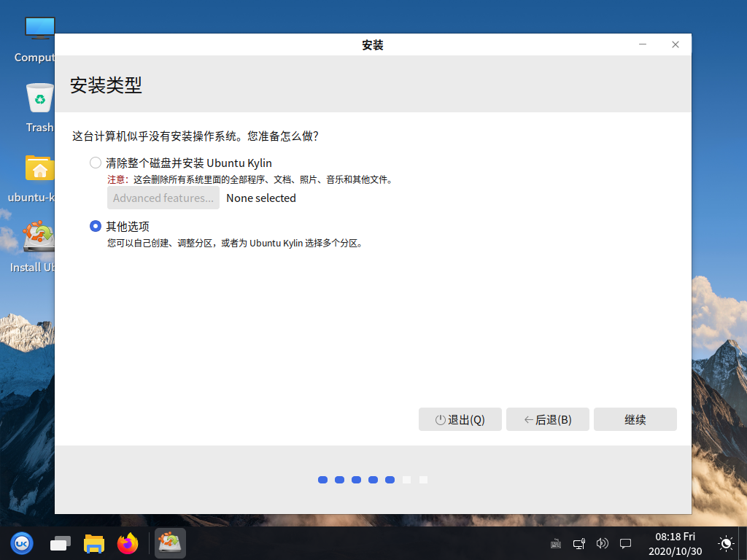747x560 pixels.
Task: Launch Firefox from taskbar
Action: point(128,543)
